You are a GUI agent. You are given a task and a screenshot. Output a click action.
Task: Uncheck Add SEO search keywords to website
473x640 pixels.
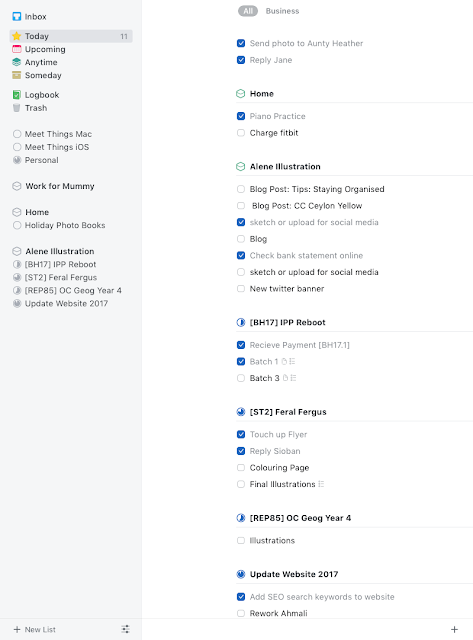(241, 597)
